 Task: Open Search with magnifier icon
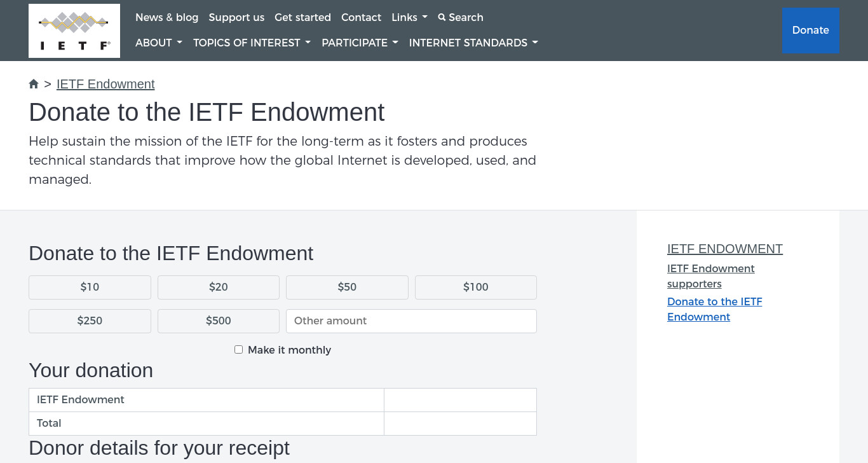461,17
